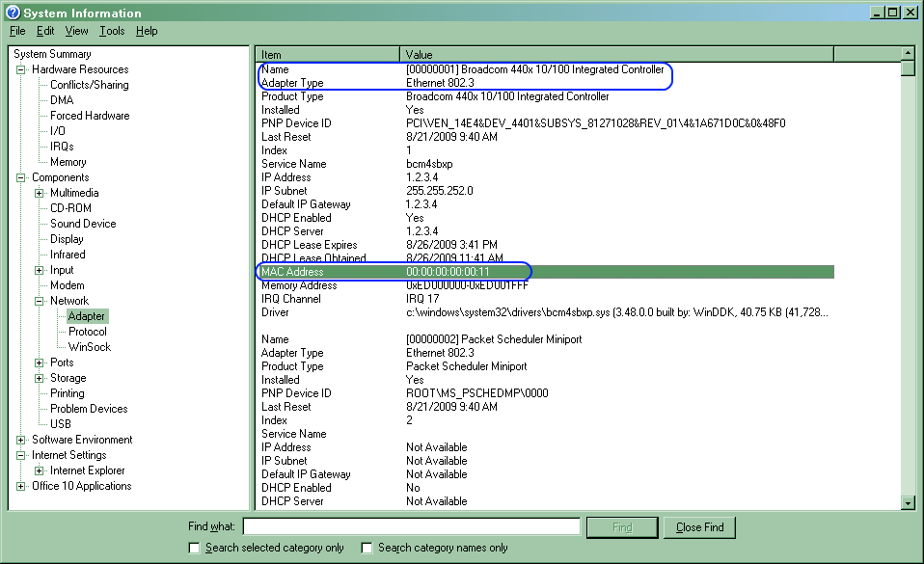The width and height of the screenshot is (924, 564).
Task: Click the scroll down arrow in details pane
Action: 908,502
